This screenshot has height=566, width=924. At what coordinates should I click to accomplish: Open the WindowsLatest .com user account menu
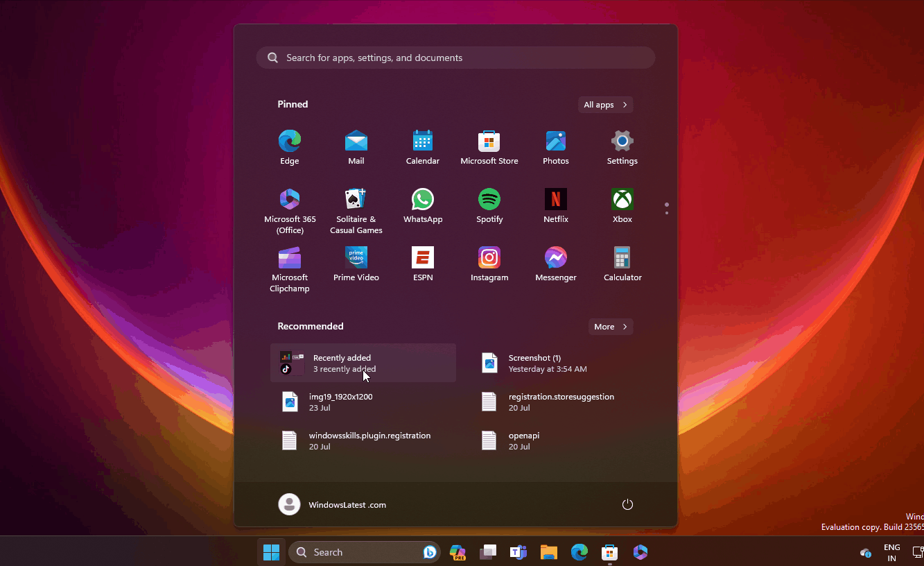coord(332,504)
